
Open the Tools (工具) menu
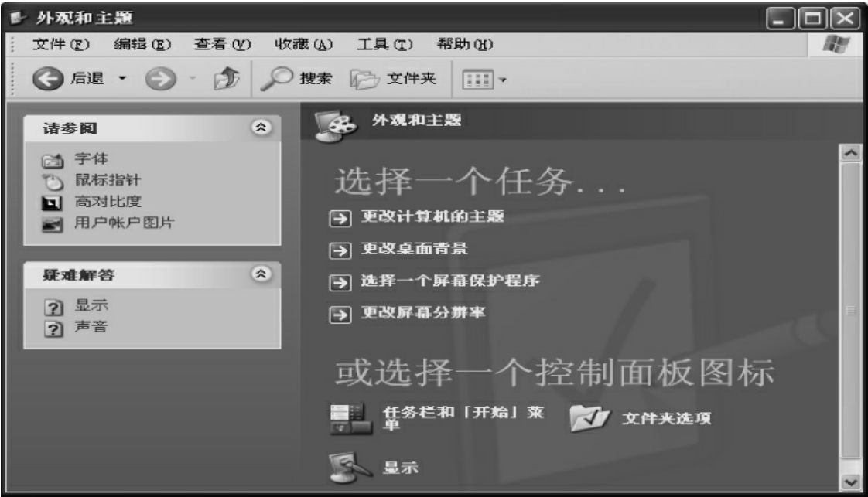[x=384, y=44]
